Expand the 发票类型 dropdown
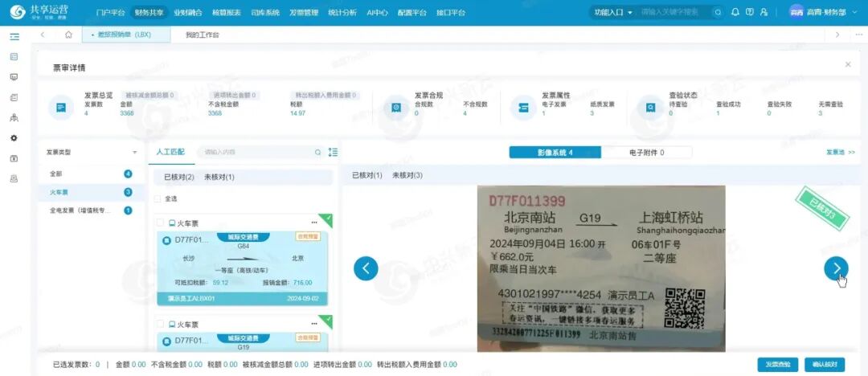 (134, 152)
